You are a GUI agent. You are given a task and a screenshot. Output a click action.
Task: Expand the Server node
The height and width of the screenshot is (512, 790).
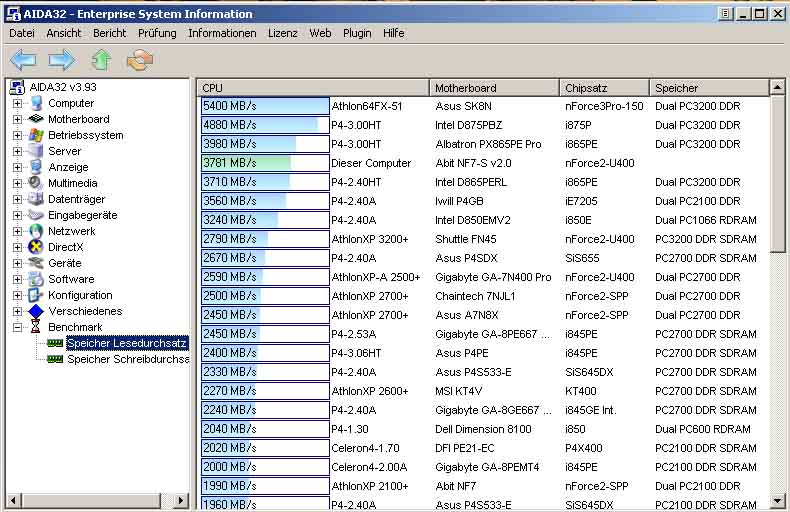pyautogui.click(x=18, y=151)
